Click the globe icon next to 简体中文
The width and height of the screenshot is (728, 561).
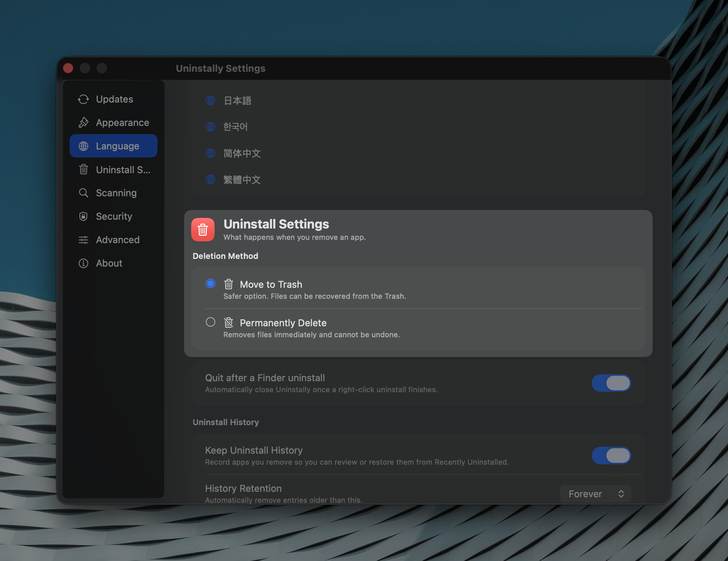[x=211, y=153]
